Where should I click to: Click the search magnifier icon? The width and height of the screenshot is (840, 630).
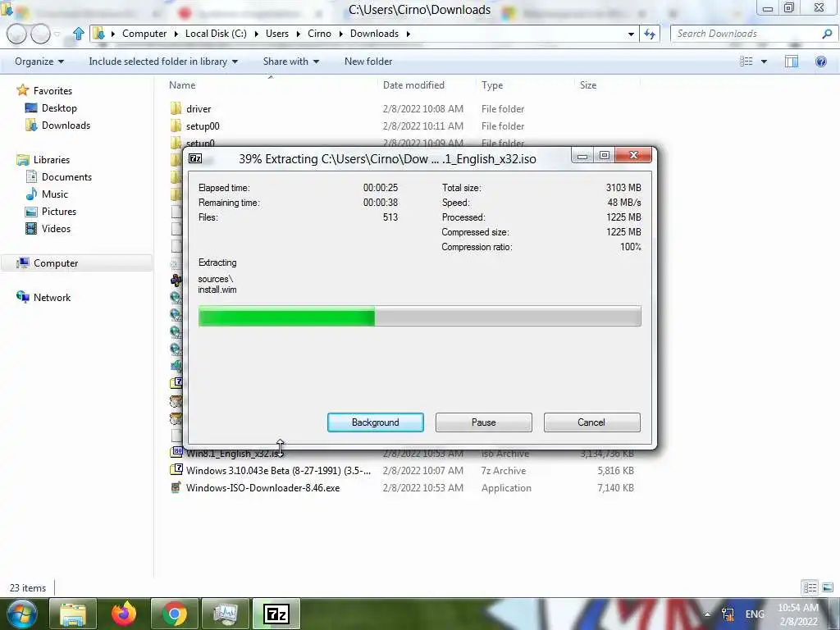(x=827, y=34)
